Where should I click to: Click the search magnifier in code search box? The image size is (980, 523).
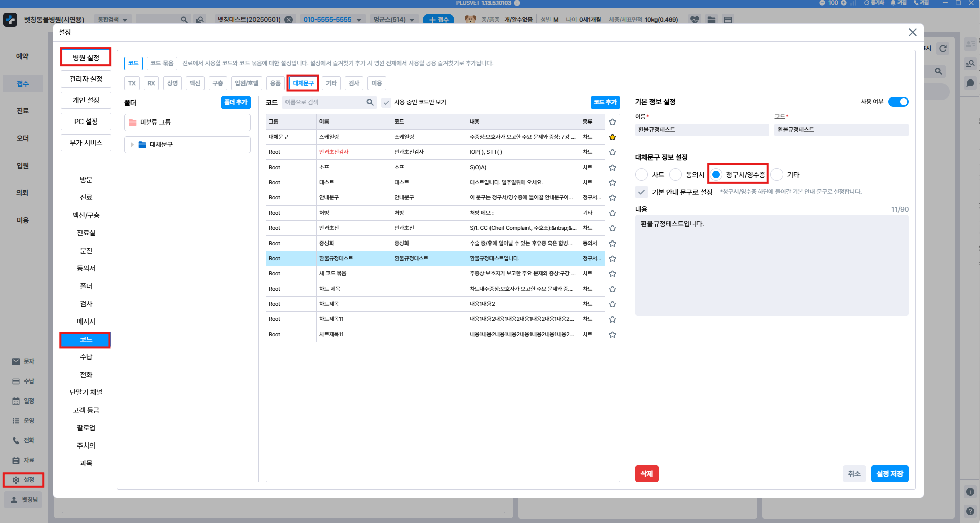pos(370,102)
